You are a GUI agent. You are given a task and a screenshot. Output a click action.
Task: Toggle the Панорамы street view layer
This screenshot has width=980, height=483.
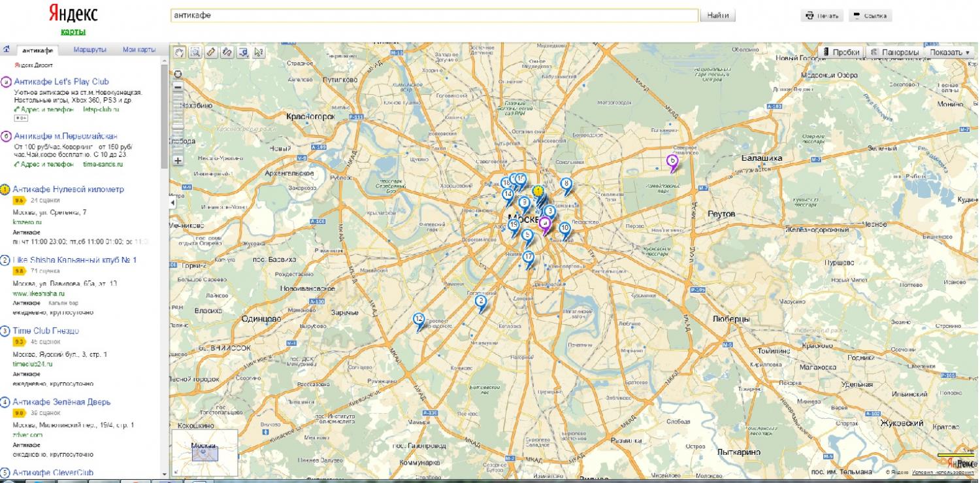[895, 52]
